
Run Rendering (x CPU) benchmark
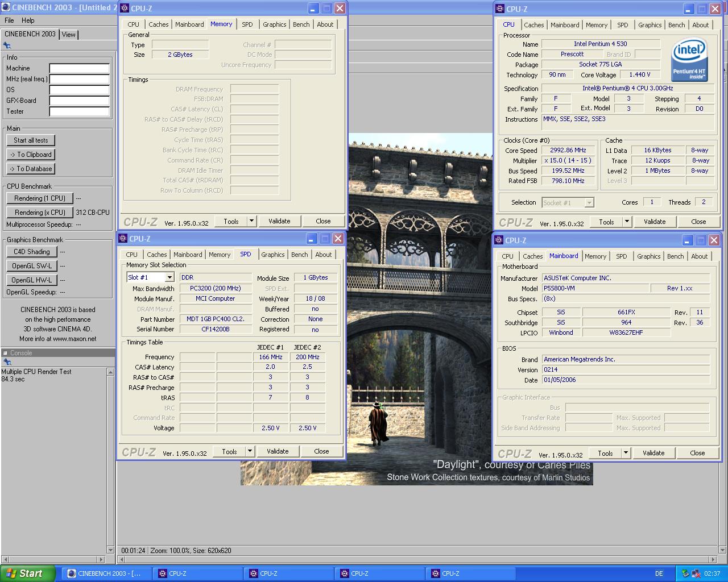pyautogui.click(x=40, y=213)
